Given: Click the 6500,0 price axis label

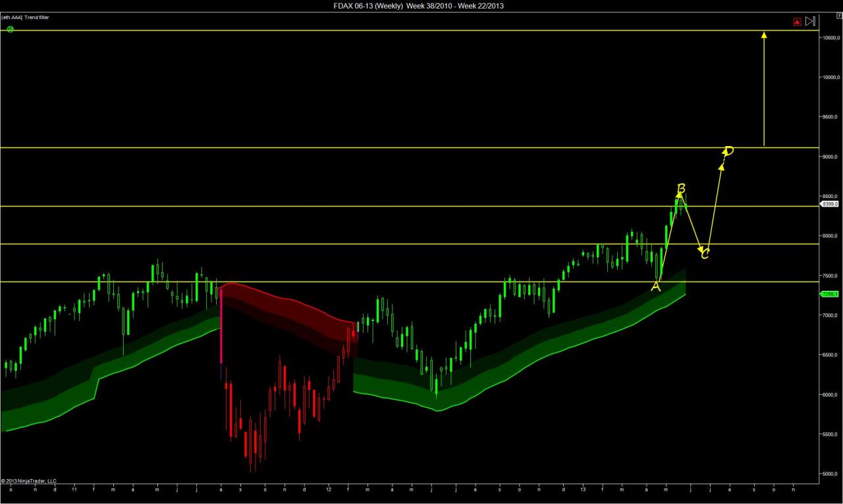Looking at the screenshot, I should tap(829, 355).
